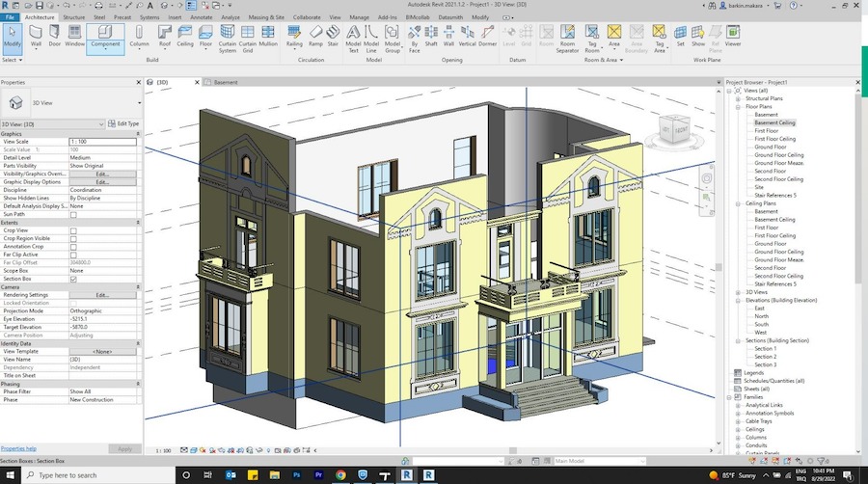Select the Room Separator tool
The image size is (868, 484).
(x=567, y=39)
